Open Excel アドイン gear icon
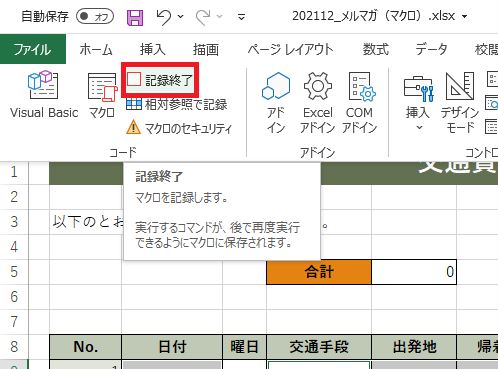The width and height of the screenshot is (498, 369). coord(318,103)
